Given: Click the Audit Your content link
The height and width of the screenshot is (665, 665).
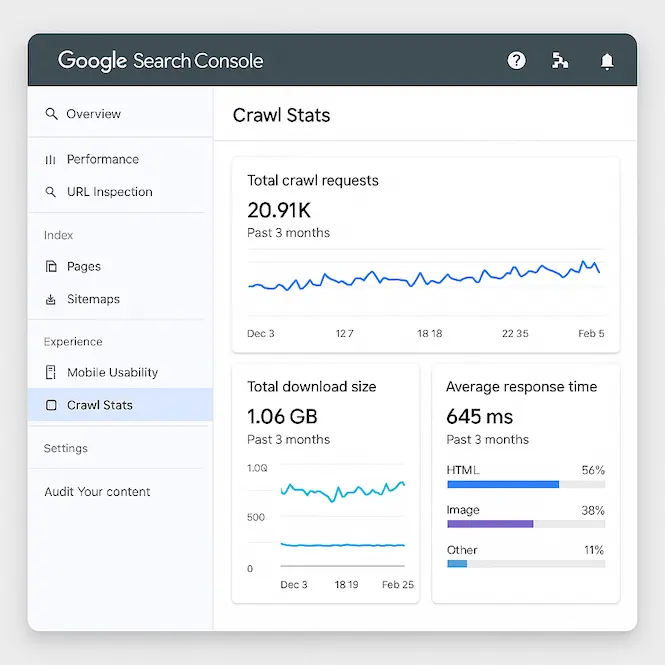Looking at the screenshot, I should click(x=97, y=492).
